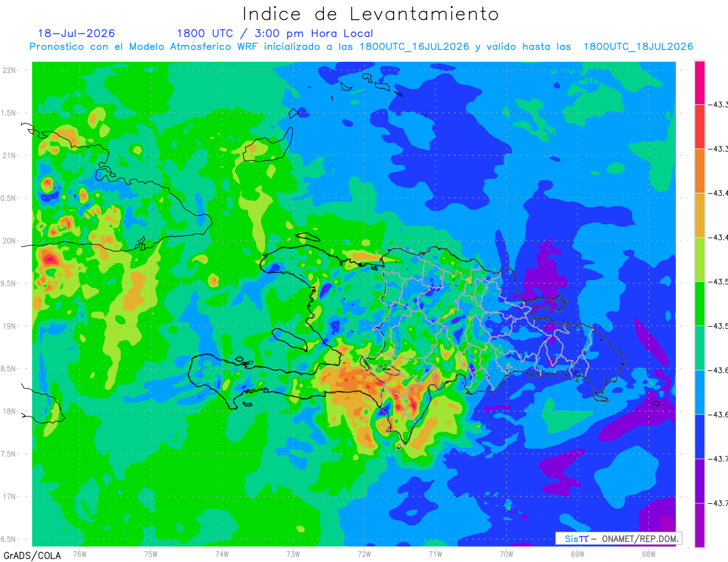Screen dimensions: 728x562
Task: Pick the dark orange legend color
Action: [x=699, y=170]
